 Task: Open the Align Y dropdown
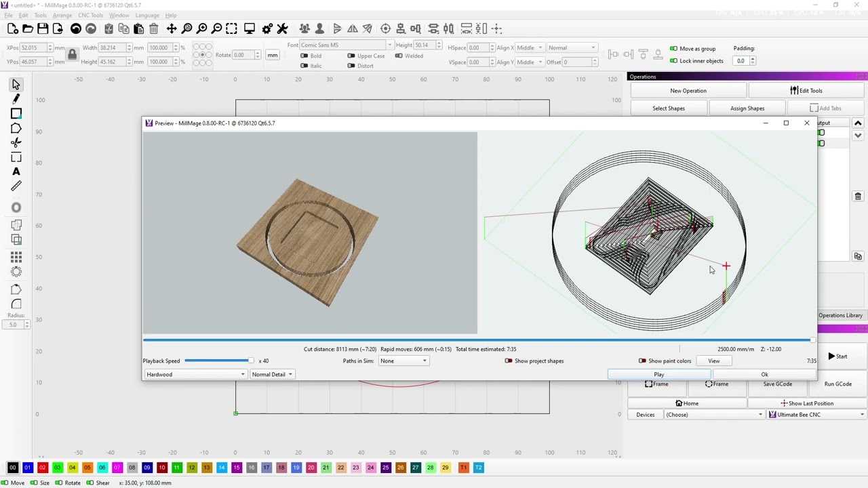tap(530, 62)
